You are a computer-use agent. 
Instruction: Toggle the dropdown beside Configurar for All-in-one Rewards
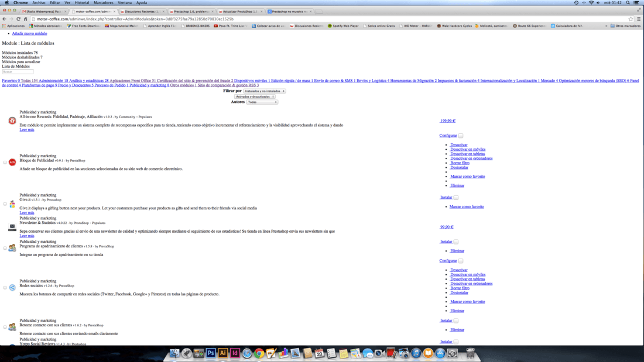tap(461, 136)
